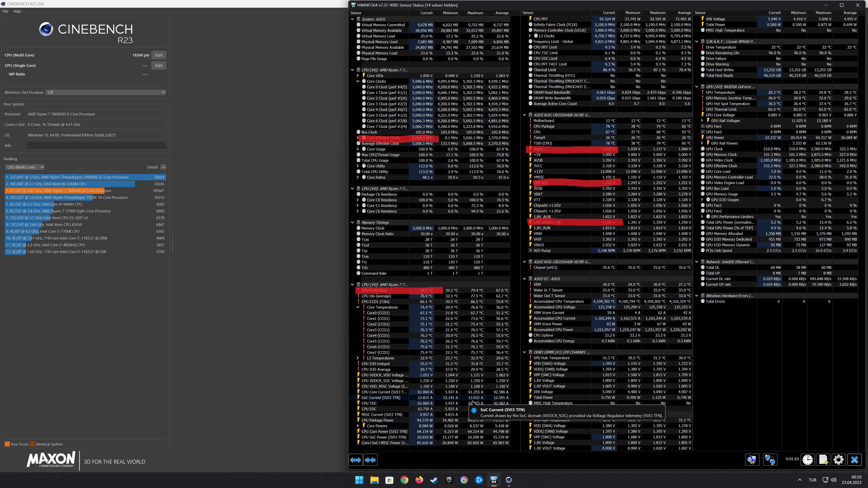
Task: Collapse the GPU [#0]: NVIDIA GeForce group
Action: [697, 87]
